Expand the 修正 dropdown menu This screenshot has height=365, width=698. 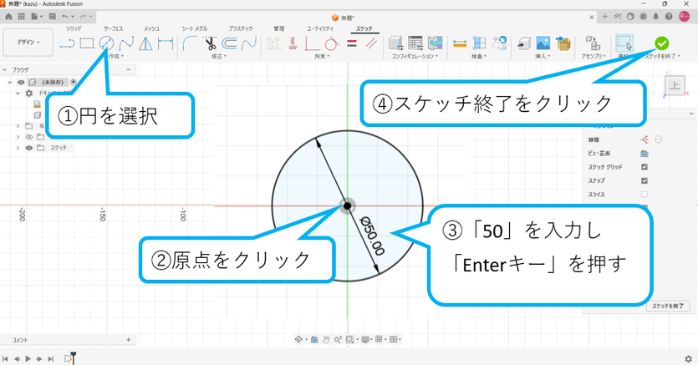pyautogui.click(x=219, y=57)
